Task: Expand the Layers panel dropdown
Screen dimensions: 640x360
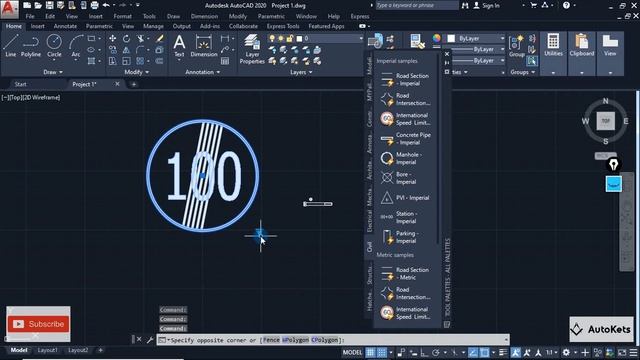Action: [301, 72]
